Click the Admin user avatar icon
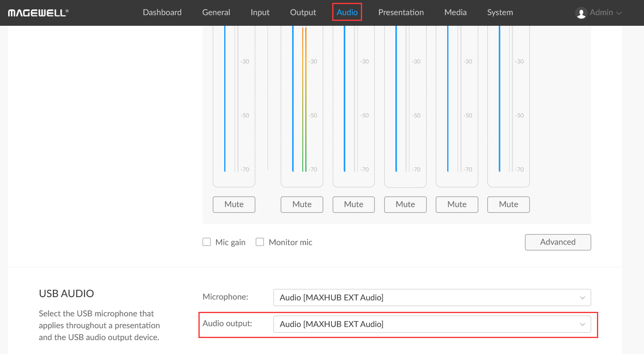 pos(581,13)
